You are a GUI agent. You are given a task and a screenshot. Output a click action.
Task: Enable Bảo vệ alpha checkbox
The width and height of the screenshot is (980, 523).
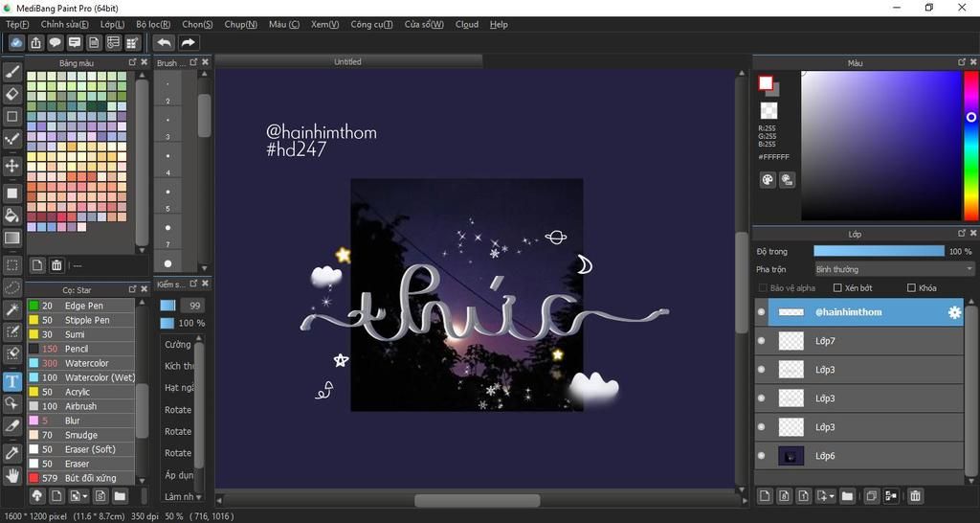[763, 287]
